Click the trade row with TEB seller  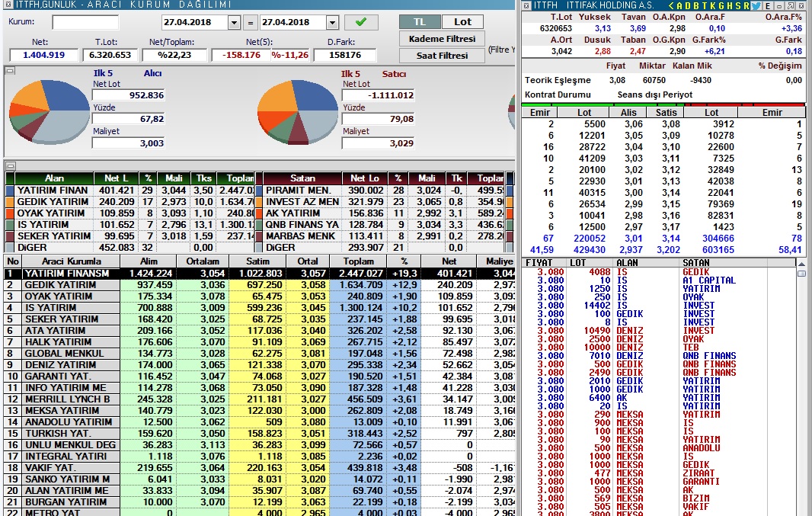(659, 347)
